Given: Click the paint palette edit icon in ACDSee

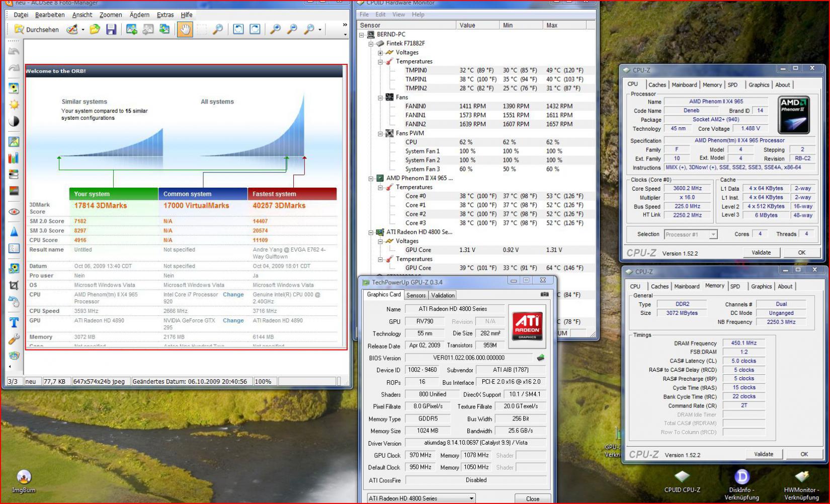Looking at the screenshot, I should [72, 30].
